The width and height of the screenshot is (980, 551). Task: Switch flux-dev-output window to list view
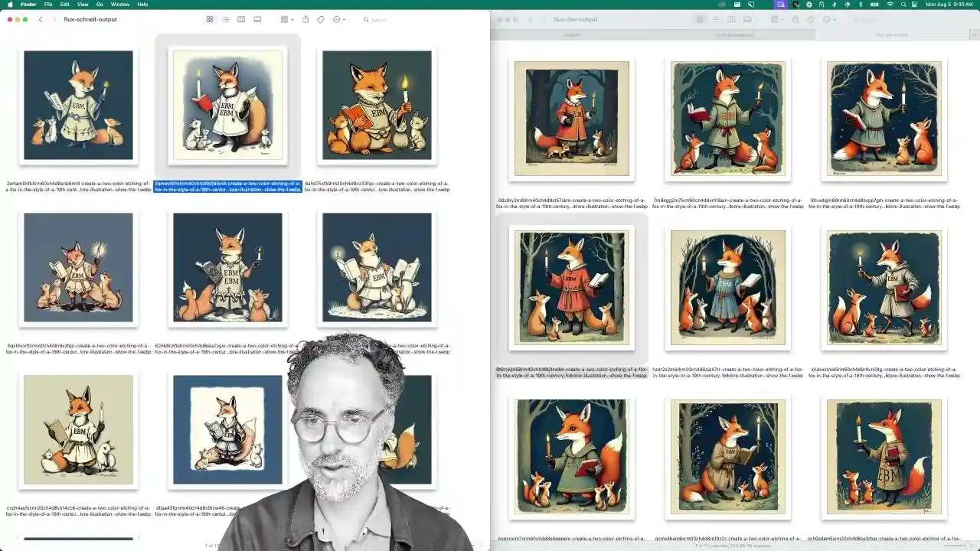[715, 19]
